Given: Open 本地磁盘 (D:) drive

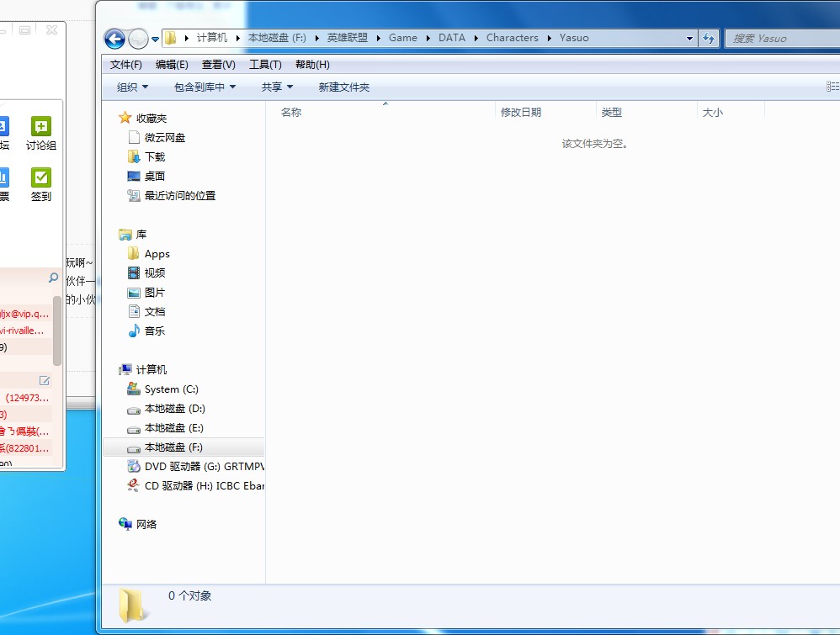Looking at the screenshot, I should coord(174,409).
